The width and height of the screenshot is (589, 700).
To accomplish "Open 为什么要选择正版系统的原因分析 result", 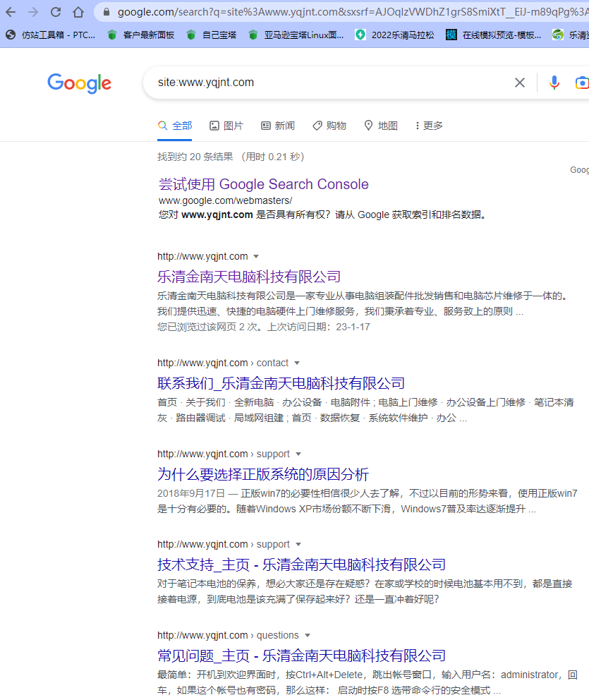I will click(263, 473).
